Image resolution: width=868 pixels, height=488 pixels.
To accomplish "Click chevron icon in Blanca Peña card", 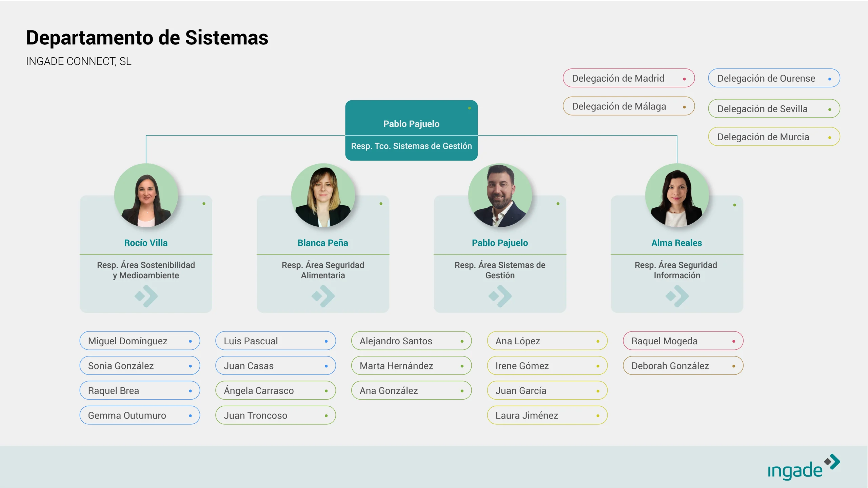I will click(323, 296).
